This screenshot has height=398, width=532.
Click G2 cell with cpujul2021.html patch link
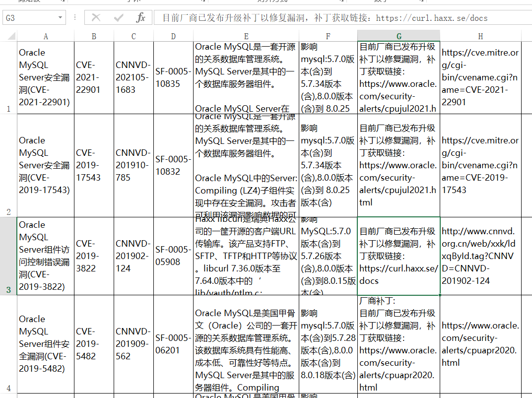coord(399,166)
